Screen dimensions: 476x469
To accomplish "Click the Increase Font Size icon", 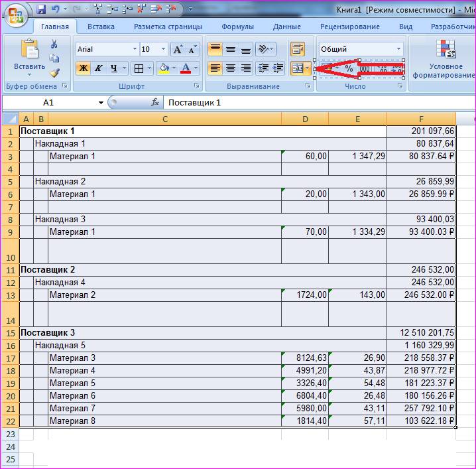I will pos(178,49).
